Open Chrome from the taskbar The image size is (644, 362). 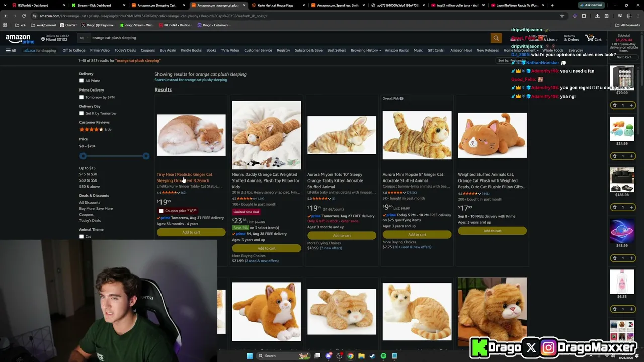pyautogui.click(x=350, y=356)
